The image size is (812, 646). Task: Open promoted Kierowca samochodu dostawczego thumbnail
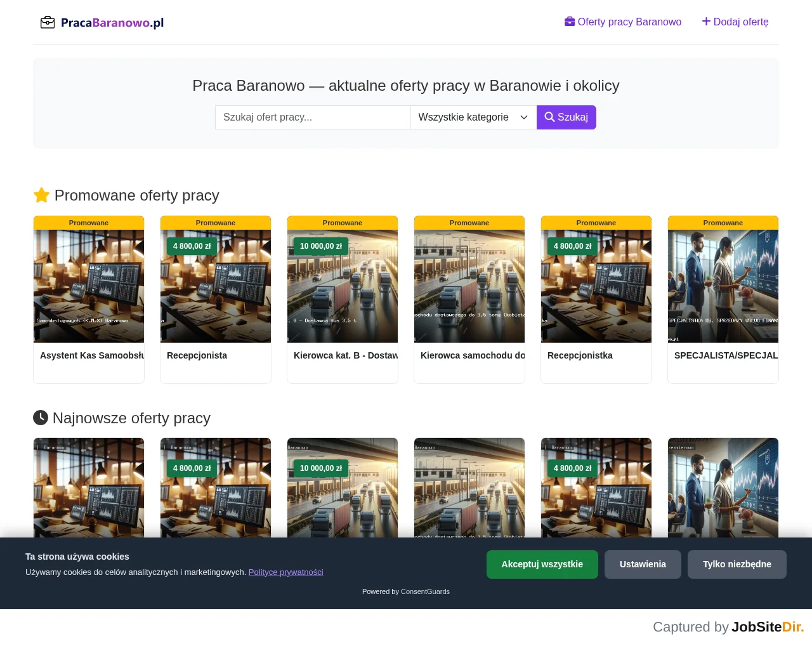coord(469,286)
